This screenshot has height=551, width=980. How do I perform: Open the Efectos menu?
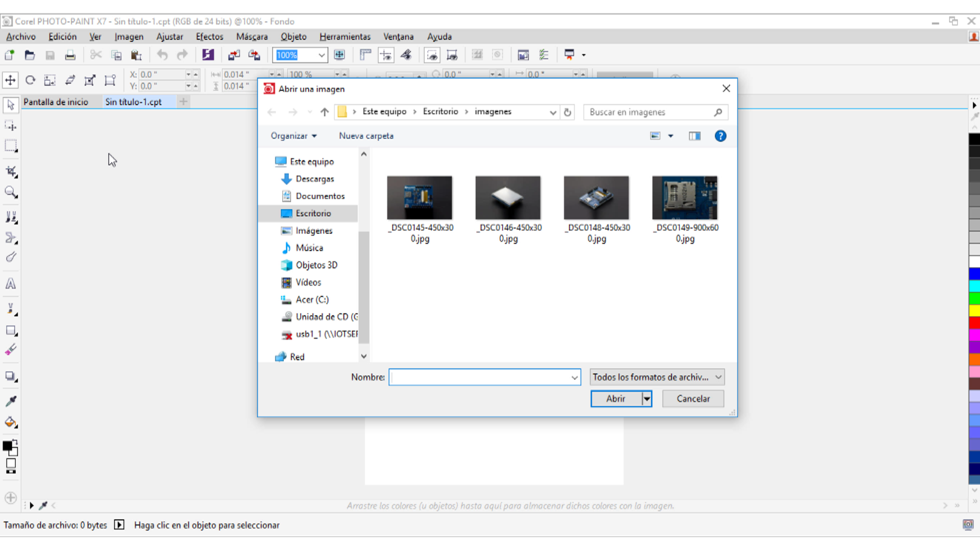pyautogui.click(x=209, y=37)
